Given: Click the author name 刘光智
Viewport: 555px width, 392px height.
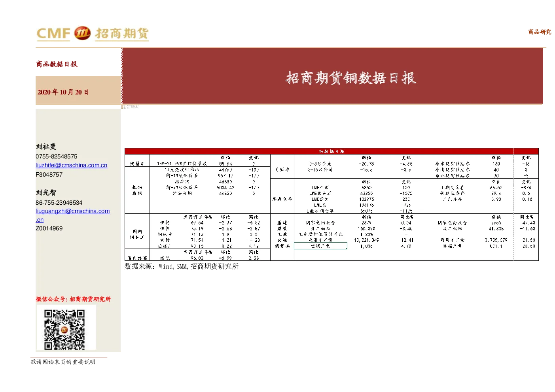Looking at the screenshot, I should tap(46, 192).
